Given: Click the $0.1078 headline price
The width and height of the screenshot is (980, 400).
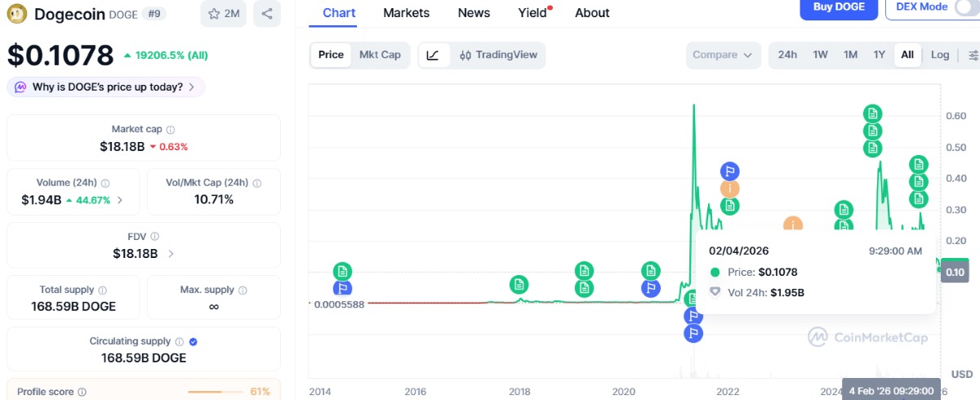Looking at the screenshot, I should (x=60, y=56).
